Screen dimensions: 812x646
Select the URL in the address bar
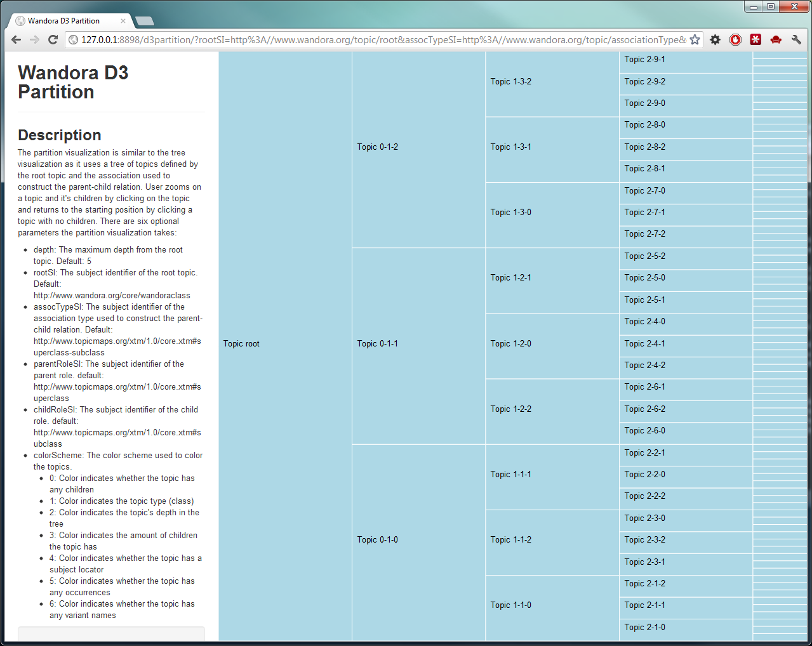tap(381, 39)
